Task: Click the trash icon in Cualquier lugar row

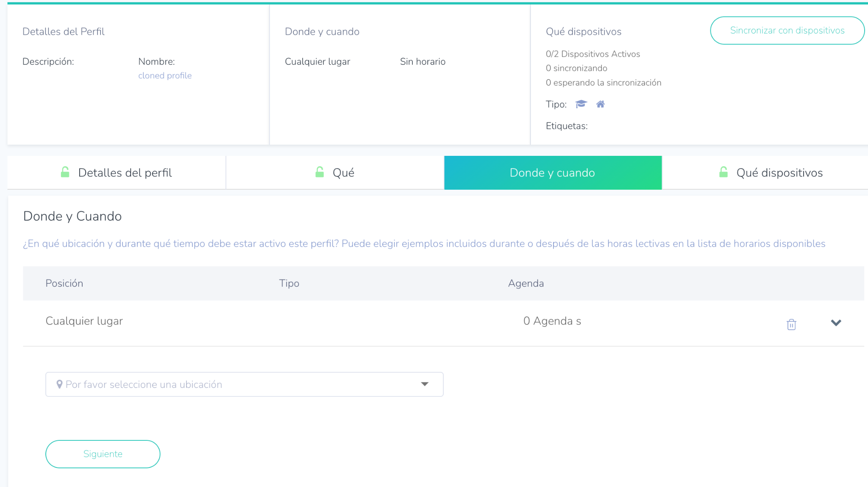Action: [x=791, y=324]
